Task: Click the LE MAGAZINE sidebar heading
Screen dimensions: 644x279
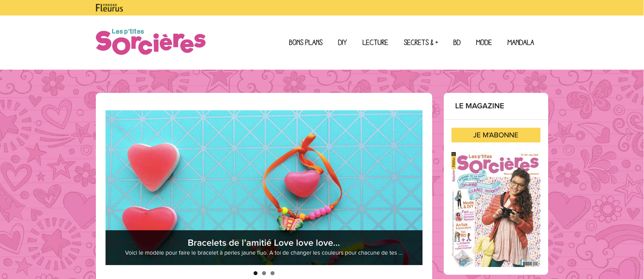Action: (480, 106)
